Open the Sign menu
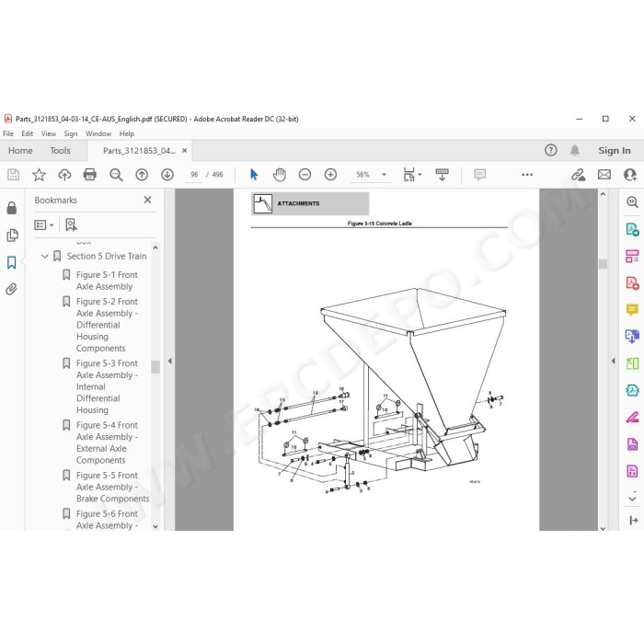 click(x=71, y=133)
